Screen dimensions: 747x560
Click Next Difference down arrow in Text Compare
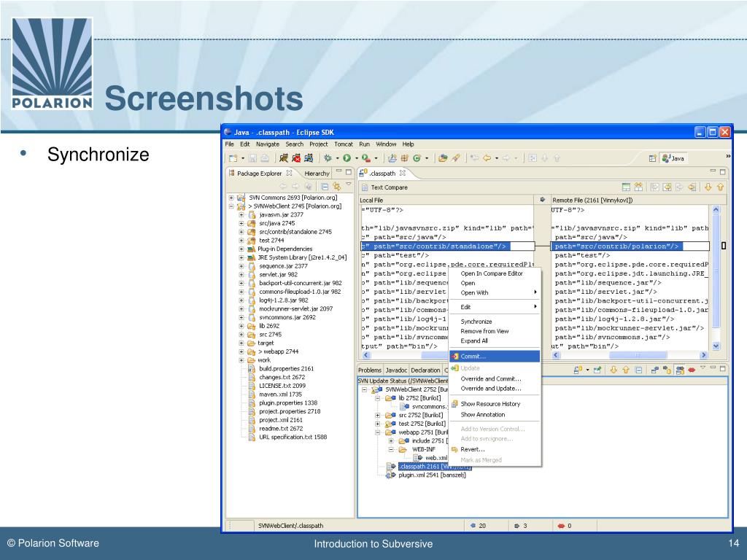coord(708,187)
